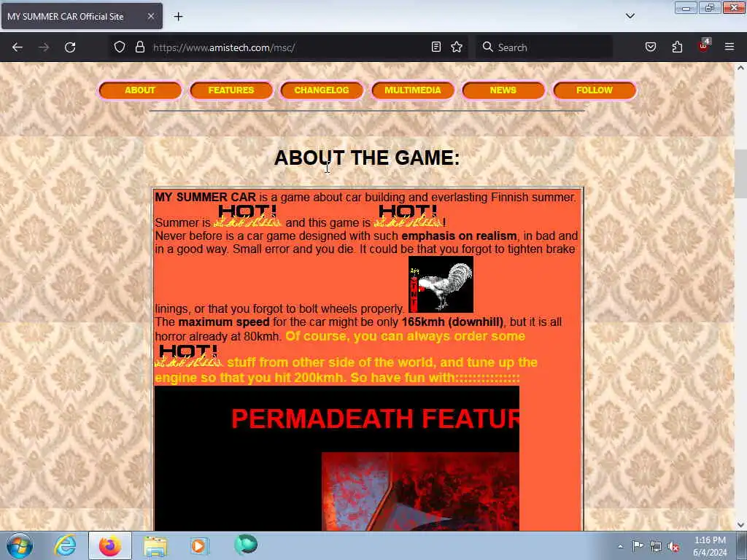The height and width of the screenshot is (560, 747).
Task: Click the HOT! graphic before 'stuff from other side'
Action: 189,355
